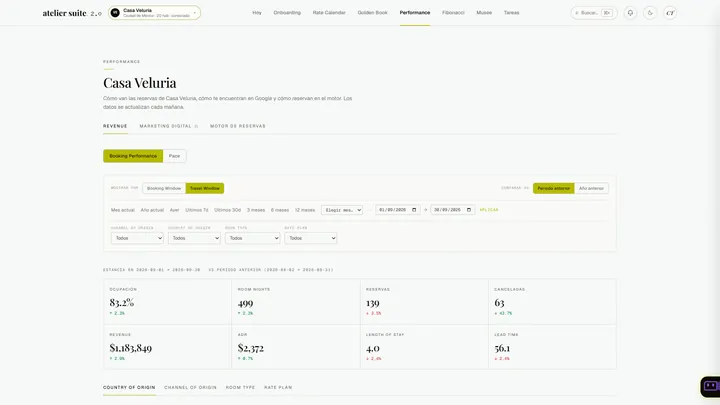Choose the Ayer range
Screen dimensions: 720x405
click(174, 210)
